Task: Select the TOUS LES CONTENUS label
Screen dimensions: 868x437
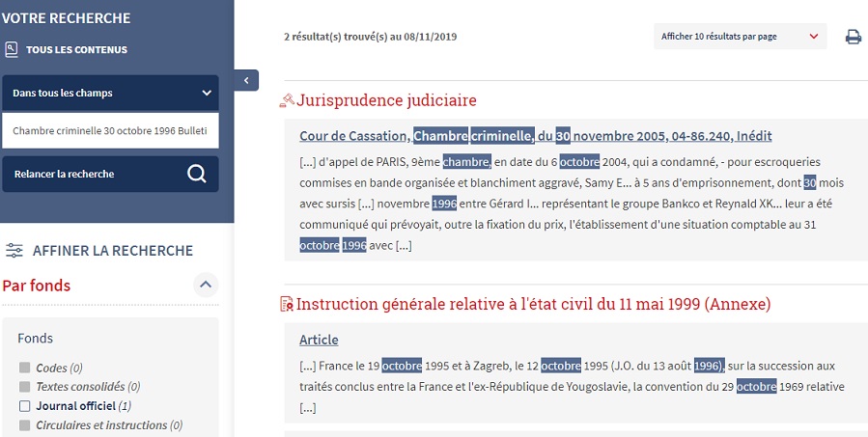Action: tap(76, 50)
